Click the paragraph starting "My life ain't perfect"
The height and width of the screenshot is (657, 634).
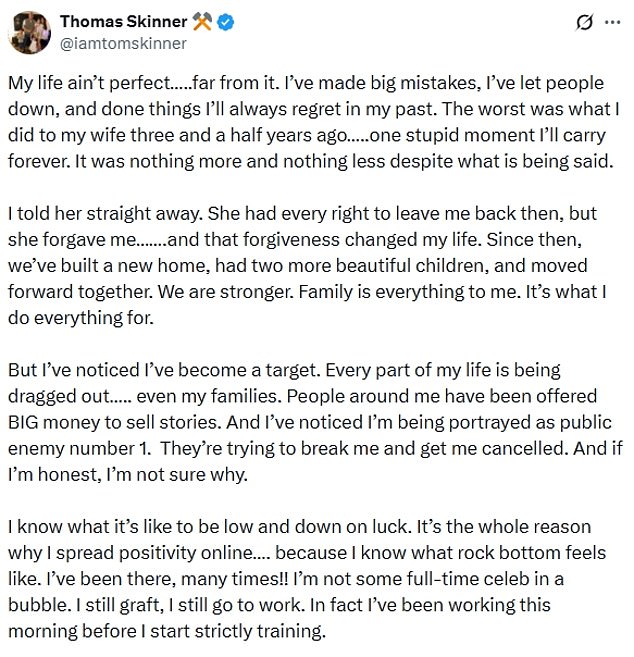(x=313, y=122)
